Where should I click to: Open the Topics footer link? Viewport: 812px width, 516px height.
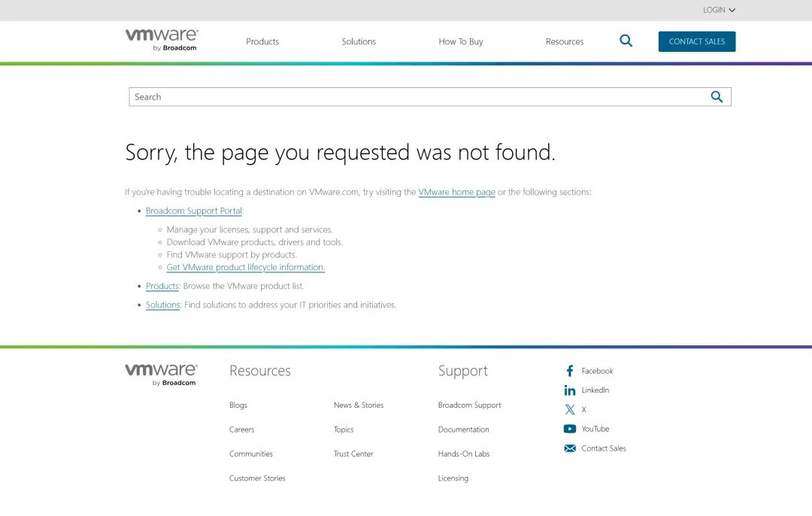tap(344, 429)
